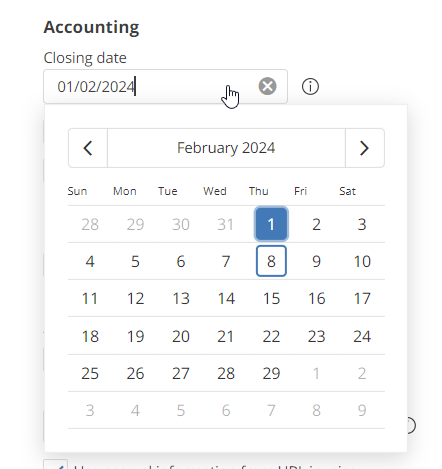
Task: Click the partial icon right of the calendar
Action: coord(412,425)
